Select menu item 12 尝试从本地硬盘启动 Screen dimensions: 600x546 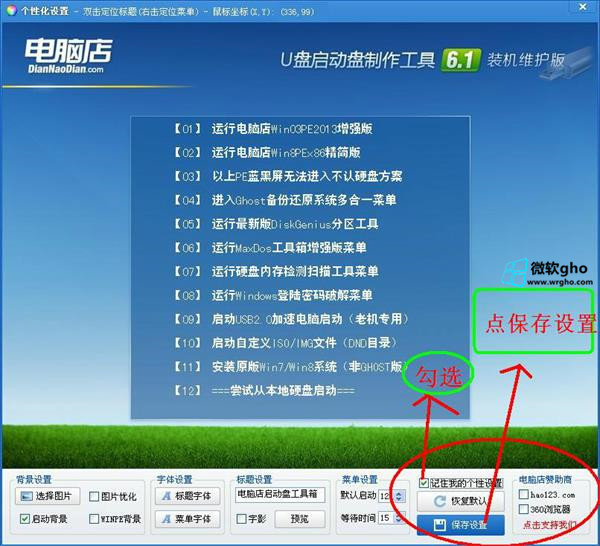(x=264, y=391)
